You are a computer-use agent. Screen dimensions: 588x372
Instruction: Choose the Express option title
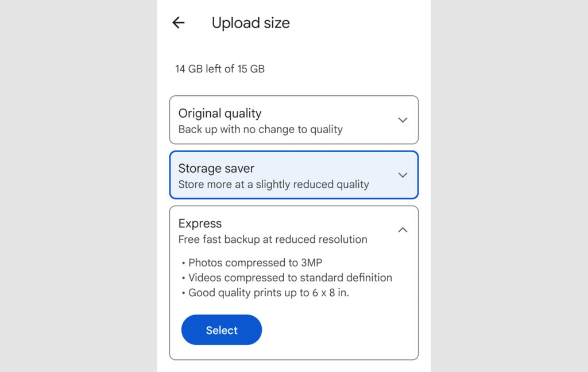pyautogui.click(x=200, y=223)
